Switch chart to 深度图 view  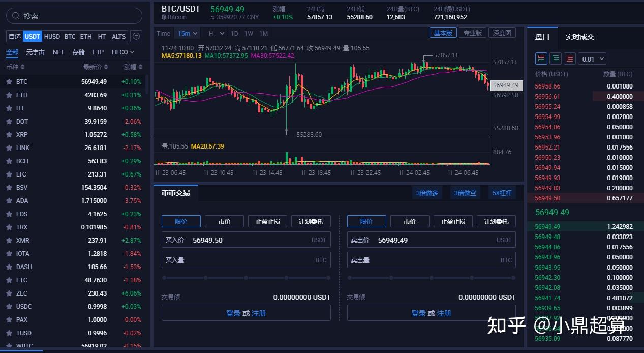tap(502, 33)
